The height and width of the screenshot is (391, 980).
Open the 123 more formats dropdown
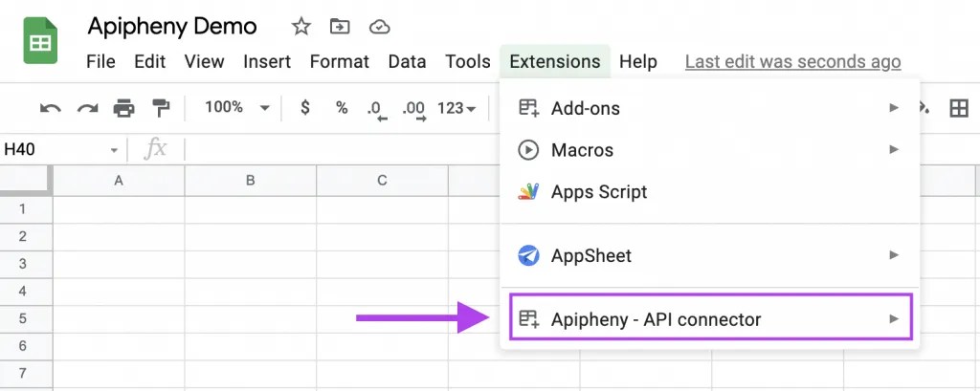pos(457,109)
